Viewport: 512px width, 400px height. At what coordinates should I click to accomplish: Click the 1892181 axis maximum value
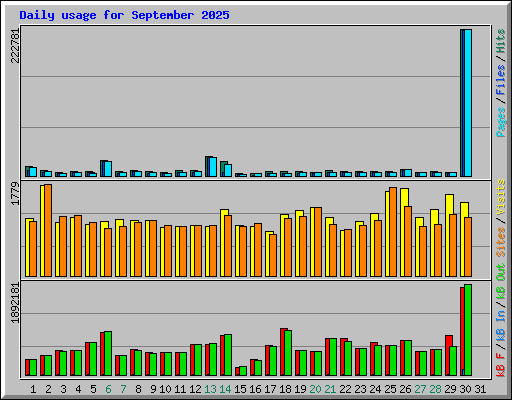click(x=15, y=303)
